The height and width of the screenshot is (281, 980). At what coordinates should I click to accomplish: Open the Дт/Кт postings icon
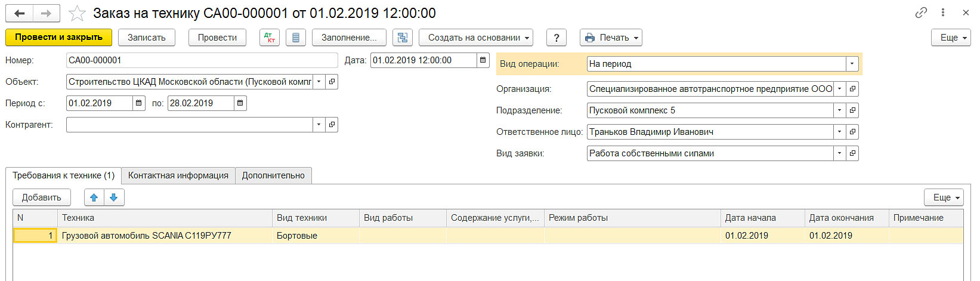pos(270,38)
